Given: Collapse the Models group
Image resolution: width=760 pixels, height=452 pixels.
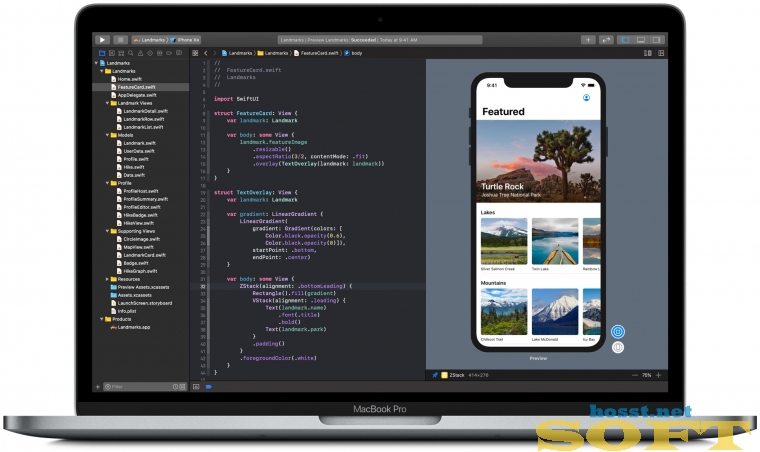Looking at the screenshot, I should point(107,135).
